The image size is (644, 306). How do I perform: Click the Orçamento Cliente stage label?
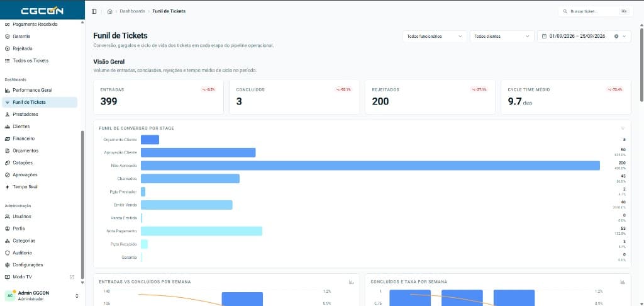(x=120, y=140)
